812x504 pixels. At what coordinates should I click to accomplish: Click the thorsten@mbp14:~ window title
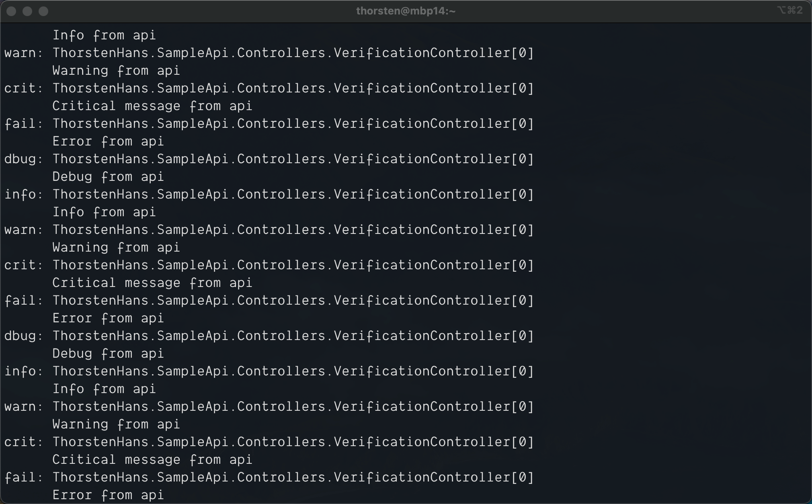pos(406,11)
